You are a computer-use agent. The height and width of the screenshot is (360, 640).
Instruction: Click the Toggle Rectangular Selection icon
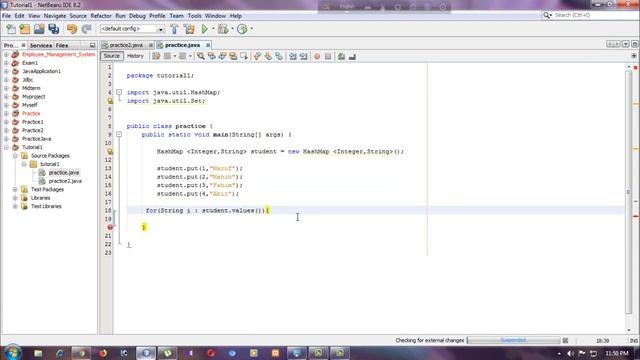coord(244,56)
